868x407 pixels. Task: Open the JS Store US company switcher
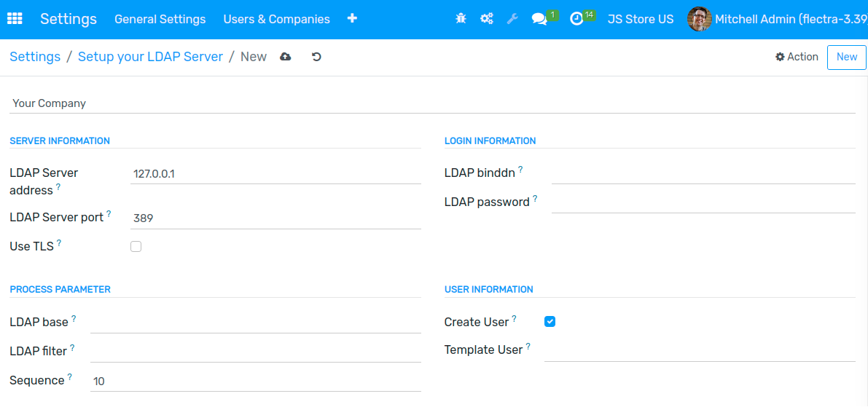pos(641,20)
